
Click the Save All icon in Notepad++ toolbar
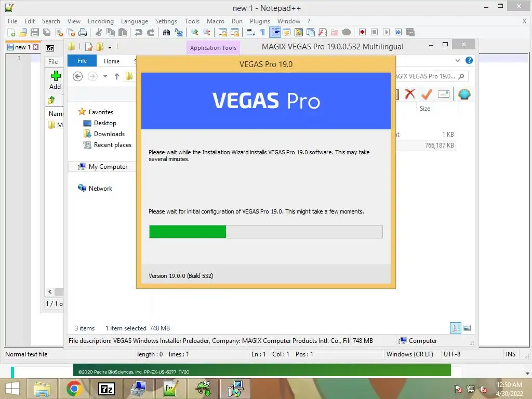pyautogui.click(x=47, y=32)
